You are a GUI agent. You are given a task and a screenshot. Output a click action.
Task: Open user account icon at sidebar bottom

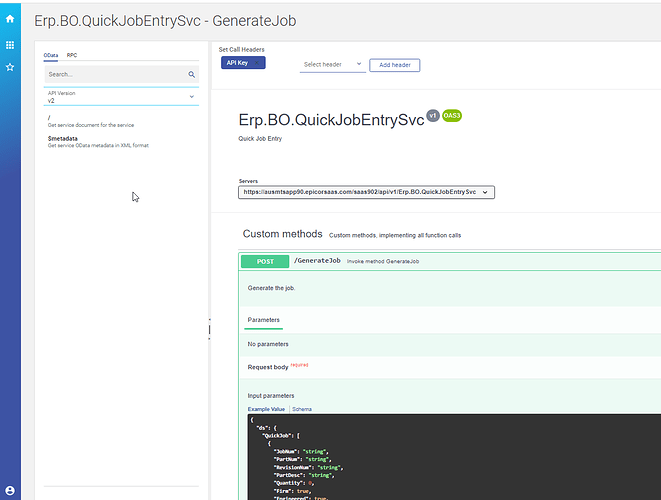(10, 491)
